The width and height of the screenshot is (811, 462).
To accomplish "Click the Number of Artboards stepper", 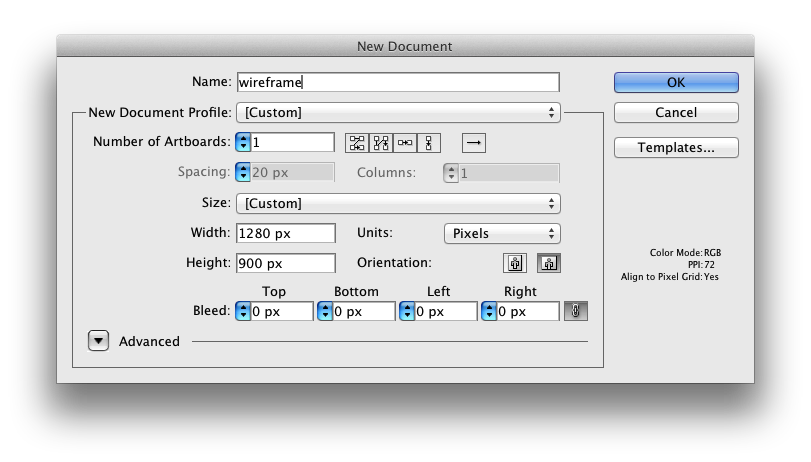I will click(x=243, y=143).
